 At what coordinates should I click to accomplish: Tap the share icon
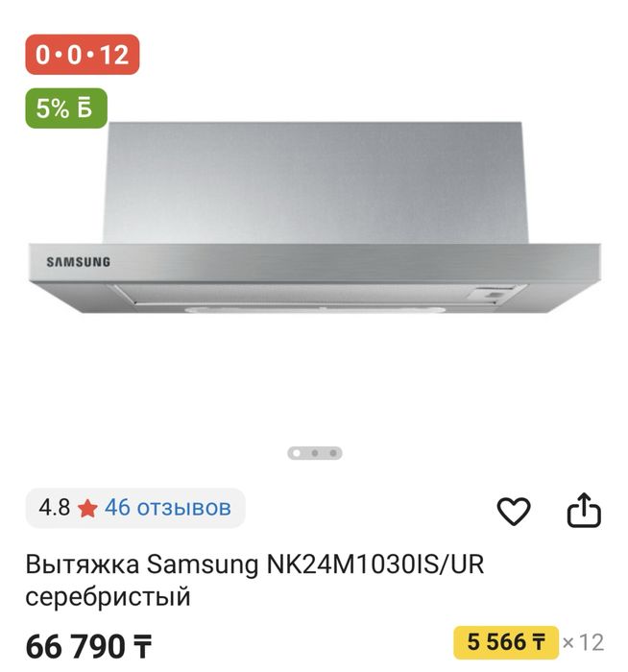(x=584, y=510)
